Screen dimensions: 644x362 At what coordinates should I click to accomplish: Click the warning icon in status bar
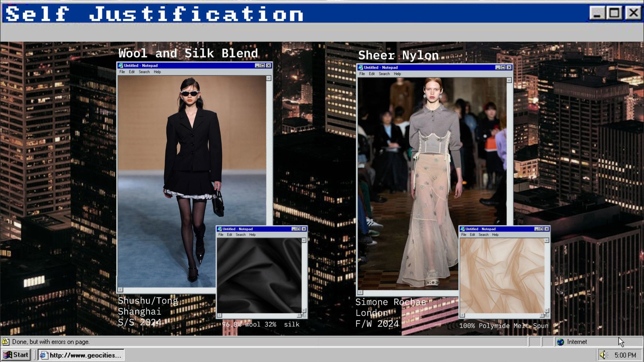(5, 342)
